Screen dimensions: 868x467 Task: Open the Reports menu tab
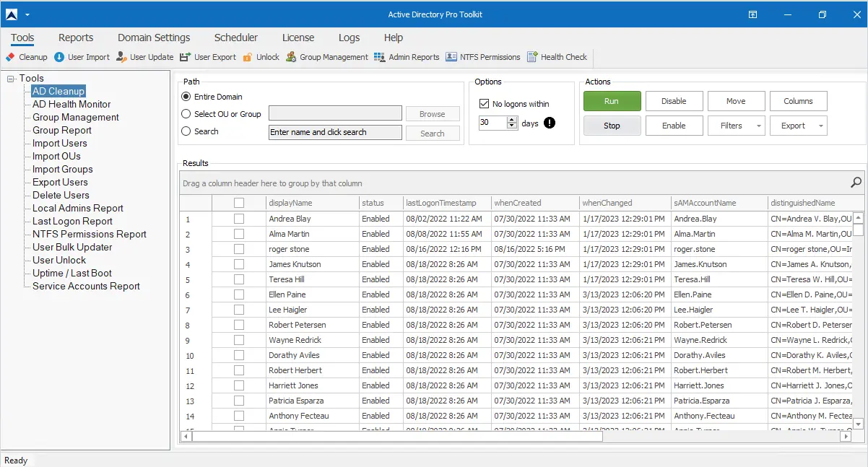click(76, 38)
